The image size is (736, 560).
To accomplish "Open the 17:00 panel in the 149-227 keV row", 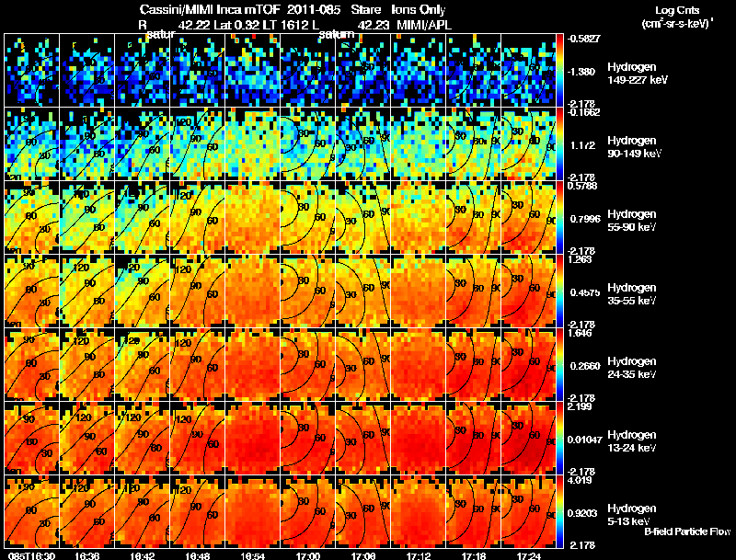I will tap(308, 71).
